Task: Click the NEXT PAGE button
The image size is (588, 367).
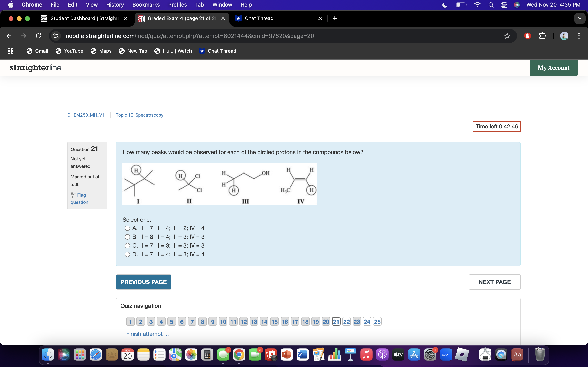Action: pos(494,282)
